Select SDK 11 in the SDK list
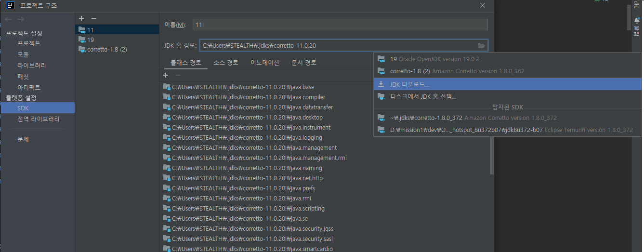 (117, 29)
